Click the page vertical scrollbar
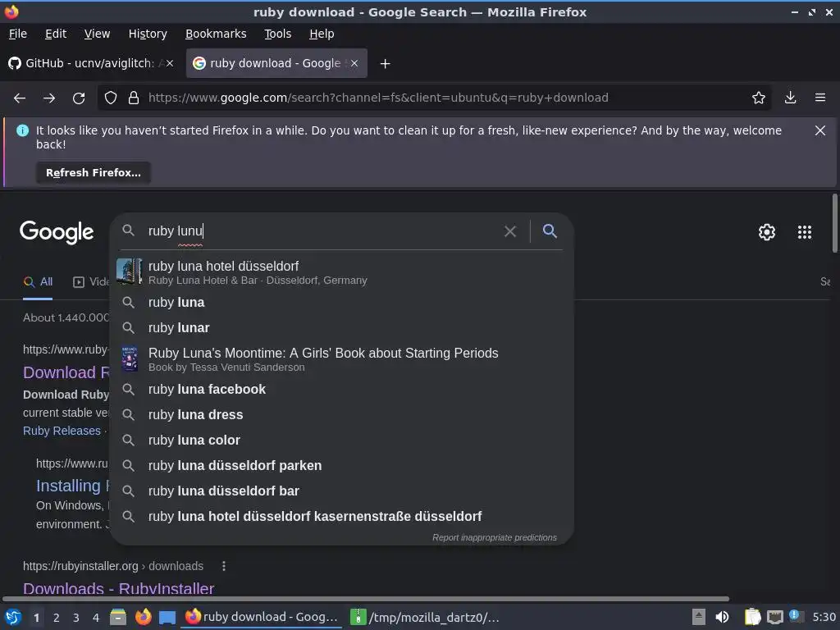The height and width of the screenshot is (630, 840). click(834, 223)
